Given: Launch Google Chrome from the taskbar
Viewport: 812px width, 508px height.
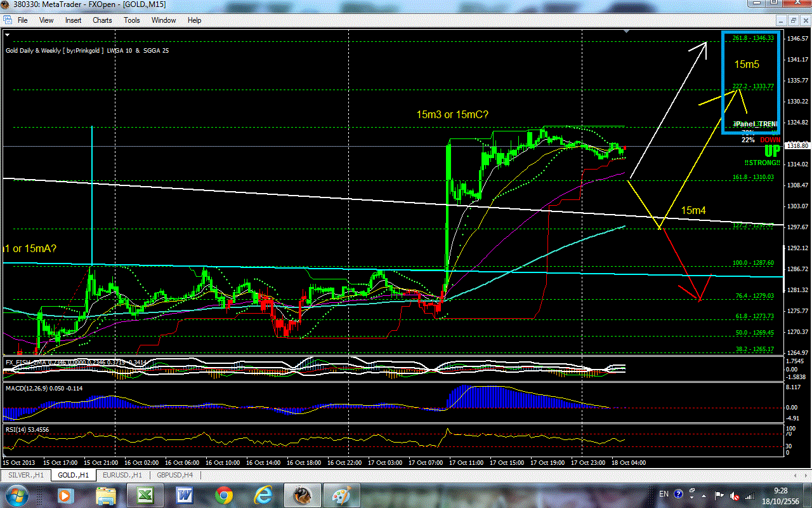Looking at the screenshot, I should [223, 495].
